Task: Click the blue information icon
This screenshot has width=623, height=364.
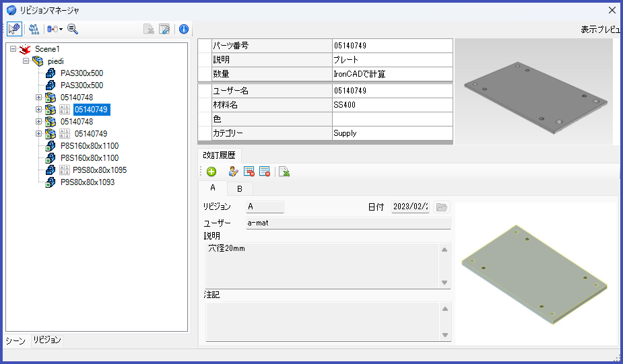Action: point(184,29)
